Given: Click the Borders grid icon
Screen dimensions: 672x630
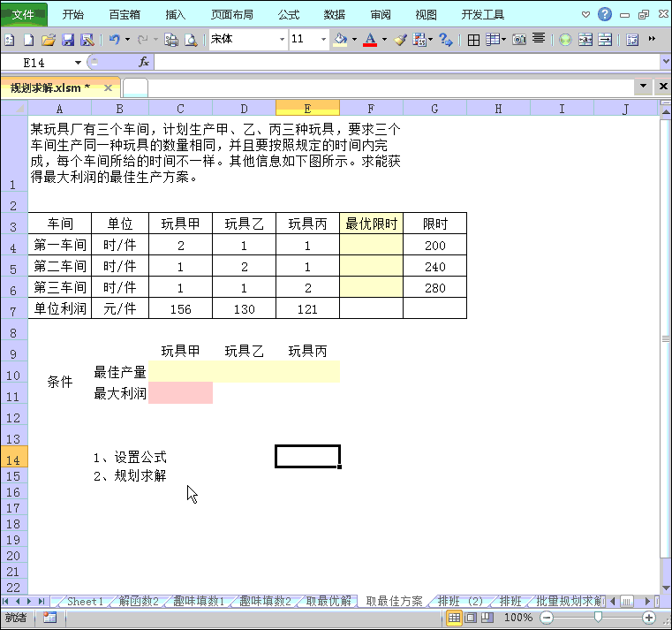Looking at the screenshot, I should pyautogui.click(x=473, y=40).
